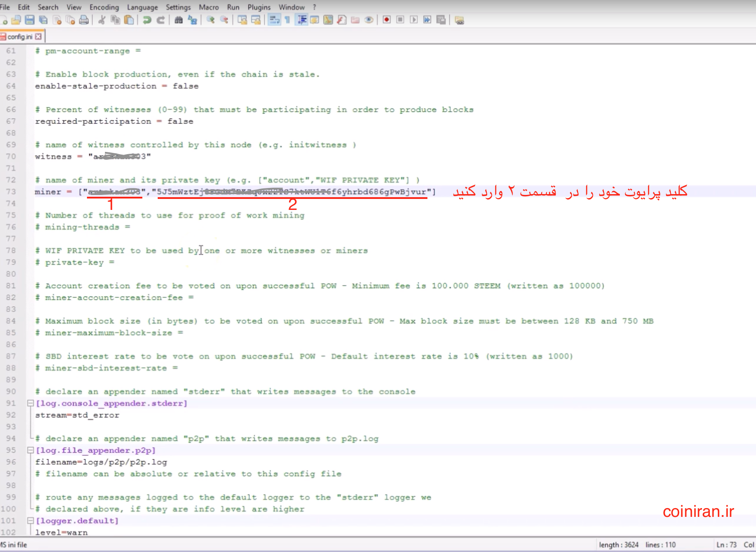
Task: Open the Encoding menu
Action: (104, 7)
